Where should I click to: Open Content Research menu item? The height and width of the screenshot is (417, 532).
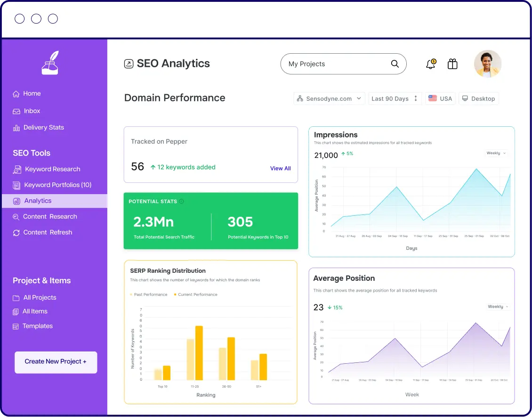click(50, 217)
